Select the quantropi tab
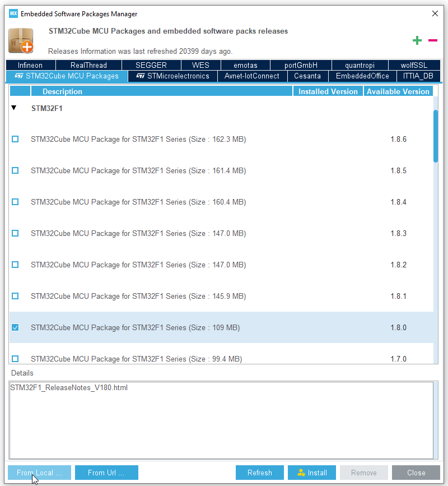The image size is (448, 486). tap(360, 65)
